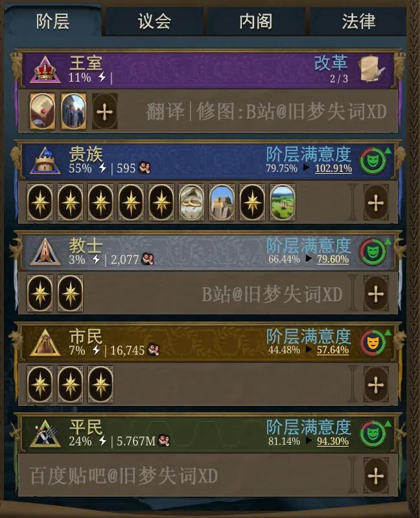This screenshot has width=420, height=518.
Task: Click the 教士 praying hands icon
Action: point(45,252)
